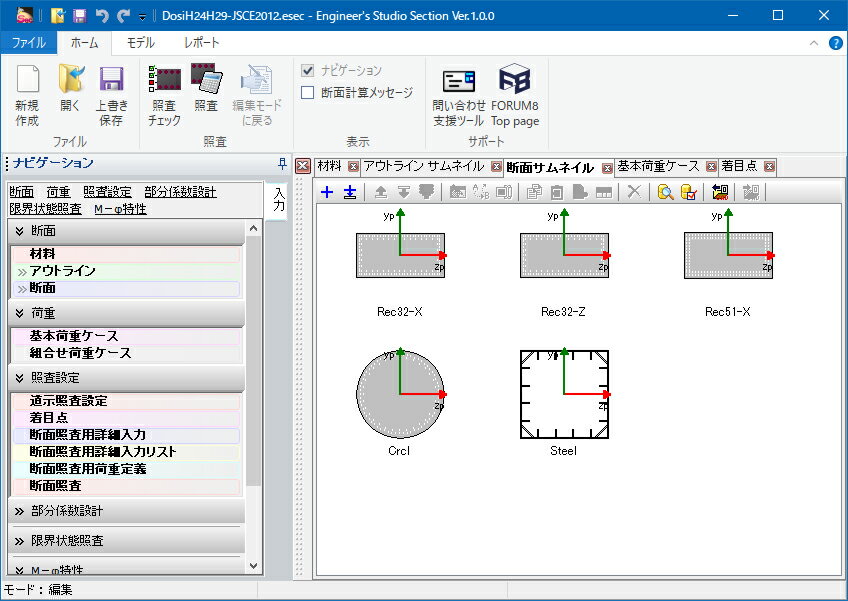Expand the 部分係数設計 navigation group

tap(19, 511)
